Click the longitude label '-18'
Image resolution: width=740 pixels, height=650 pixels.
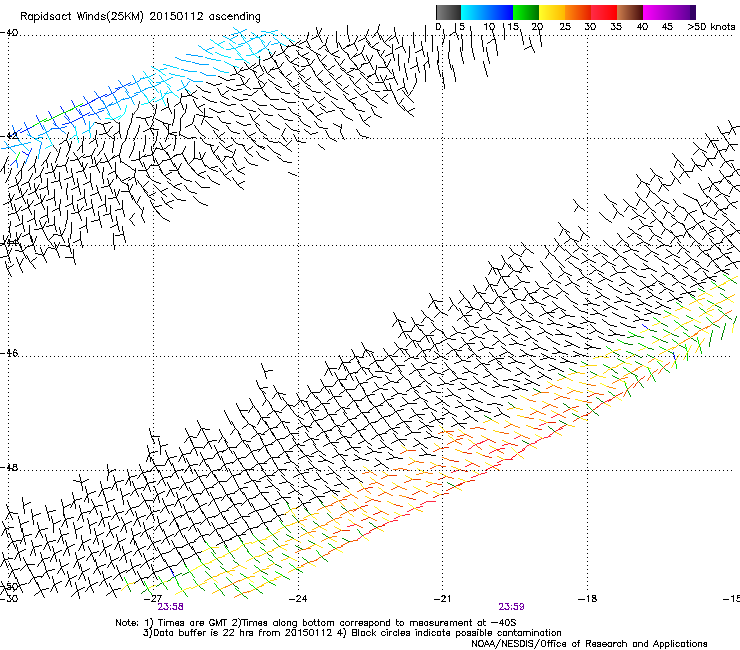(x=587, y=599)
